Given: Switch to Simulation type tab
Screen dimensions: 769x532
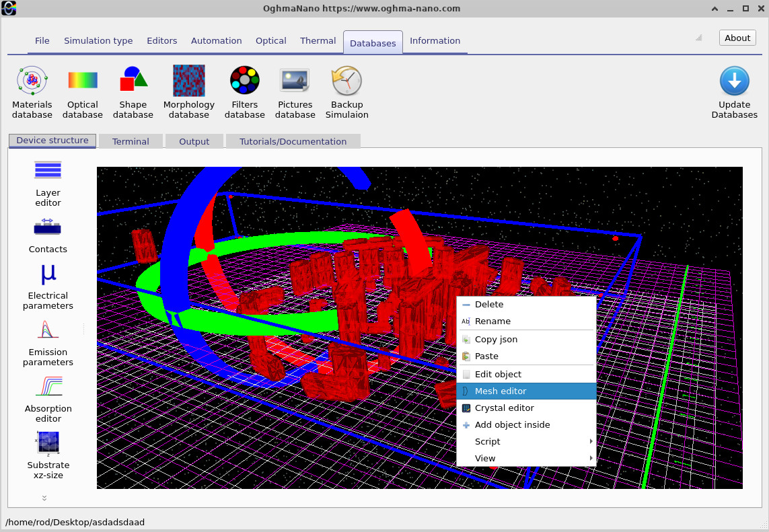Looking at the screenshot, I should tap(98, 41).
